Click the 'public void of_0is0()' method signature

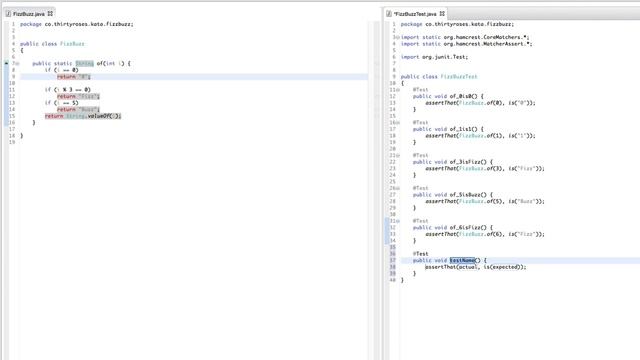[x=448, y=96]
